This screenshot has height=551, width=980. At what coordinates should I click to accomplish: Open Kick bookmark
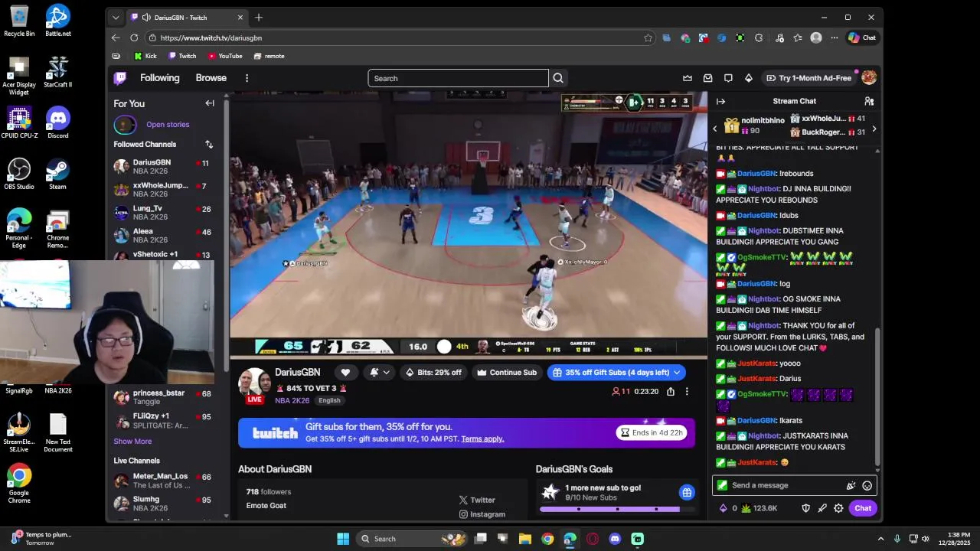coord(145,56)
